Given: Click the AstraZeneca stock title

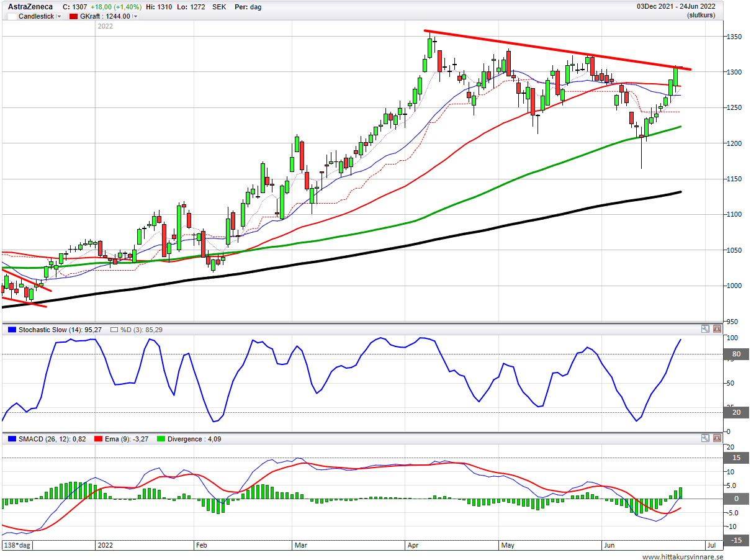Looking at the screenshot, I should tap(30, 7).
